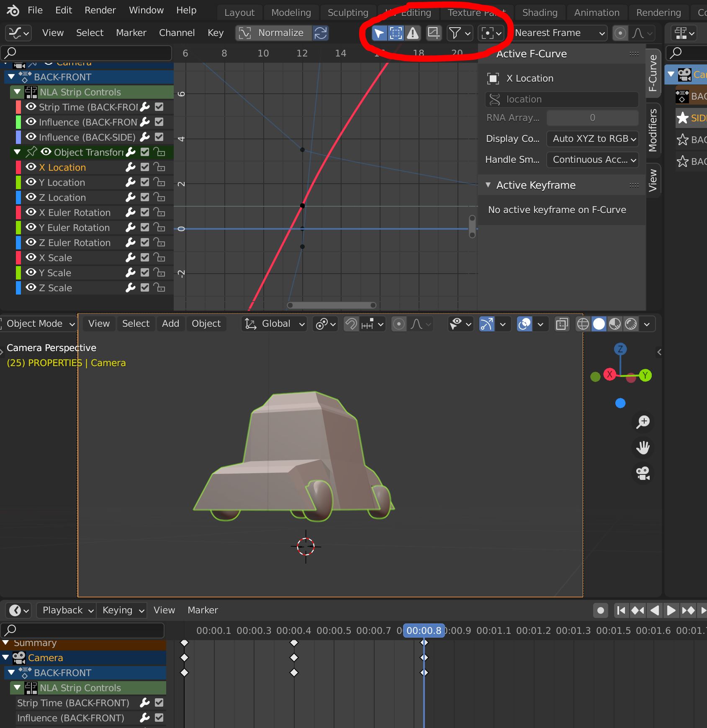Click horizontal scrollbar in graph editor
The height and width of the screenshot is (728, 707).
pos(332,305)
